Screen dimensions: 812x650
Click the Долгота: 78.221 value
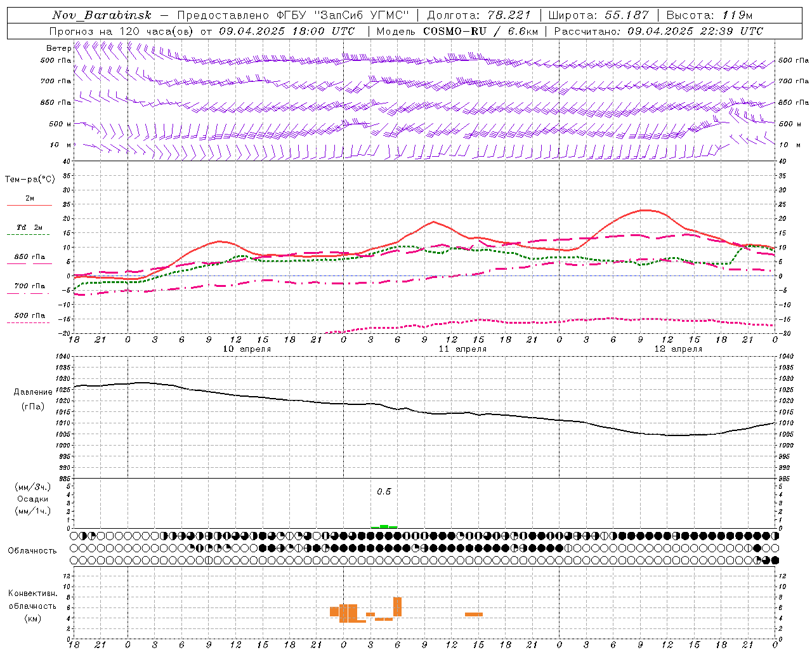(479, 15)
